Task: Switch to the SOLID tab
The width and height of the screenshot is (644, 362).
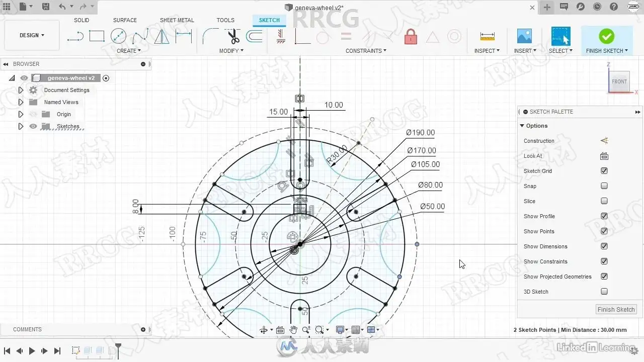Action: [x=82, y=20]
